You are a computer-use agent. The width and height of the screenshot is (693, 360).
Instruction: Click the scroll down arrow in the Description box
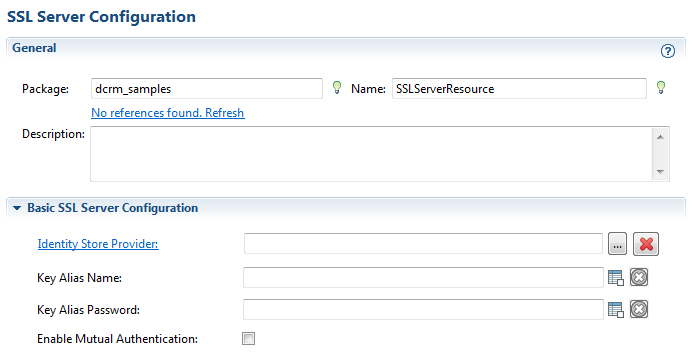(x=660, y=171)
